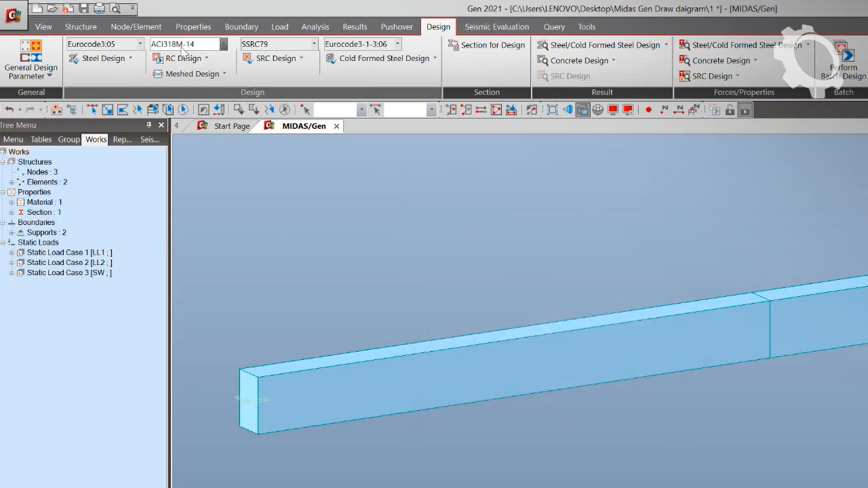Open the Structure ribbon tab
868x488 pixels.
(81, 26)
